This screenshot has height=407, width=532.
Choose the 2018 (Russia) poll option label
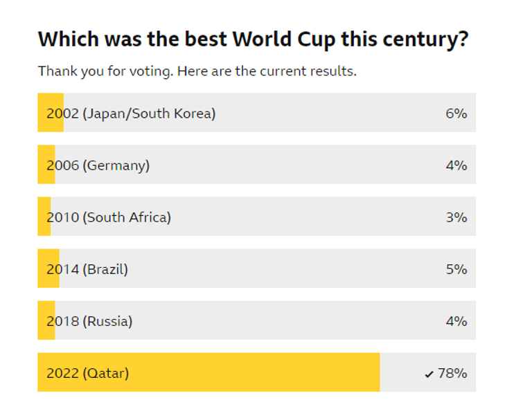point(89,321)
